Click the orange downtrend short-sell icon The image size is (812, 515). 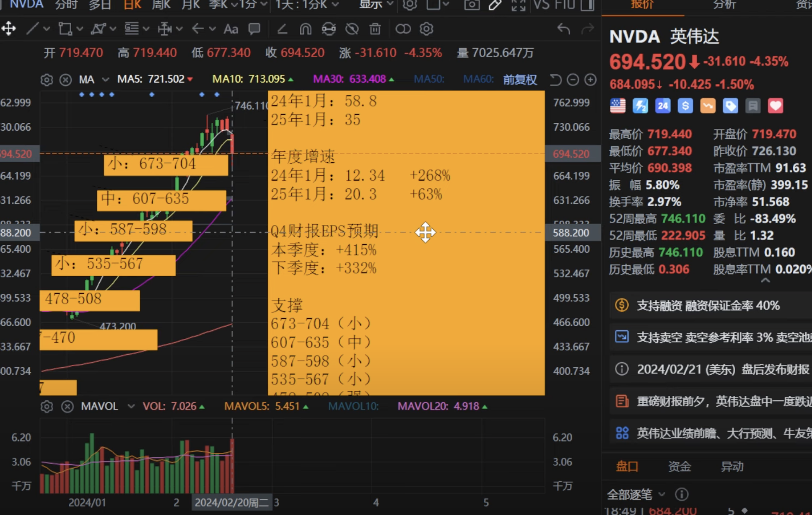pyautogui.click(x=708, y=106)
